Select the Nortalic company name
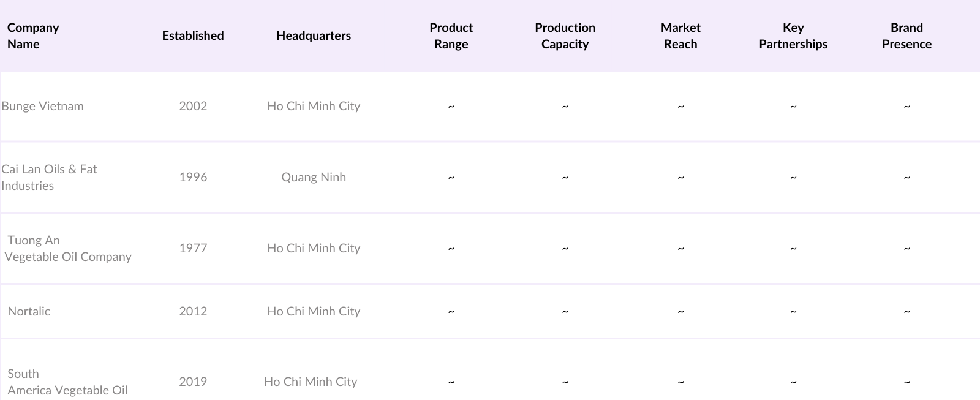This screenshot has width=980, height=400. pos(29,311)
